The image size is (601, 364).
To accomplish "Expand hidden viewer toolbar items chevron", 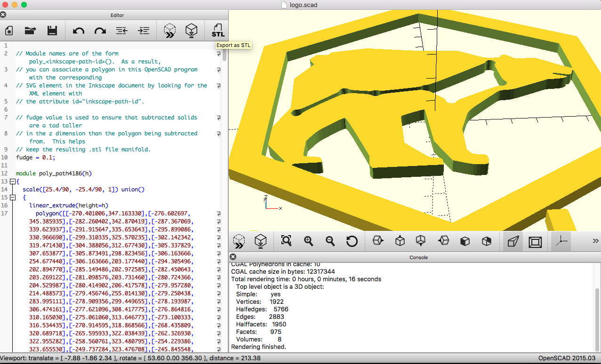I will click(595, 241).
